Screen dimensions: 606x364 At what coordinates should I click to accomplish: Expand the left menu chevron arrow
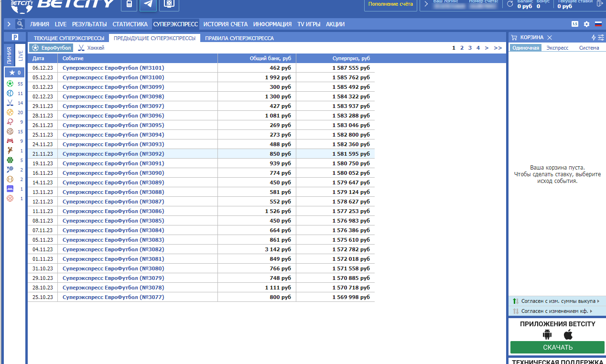point(9,24)
